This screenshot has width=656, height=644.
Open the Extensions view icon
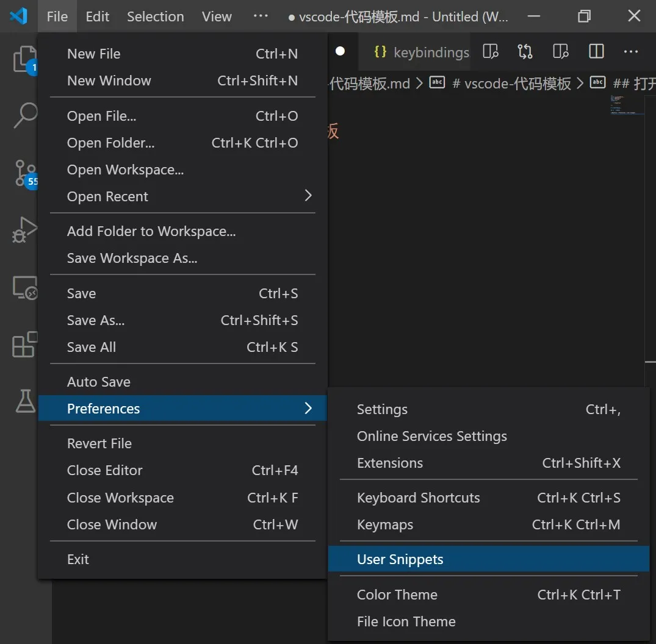[25, 345]
